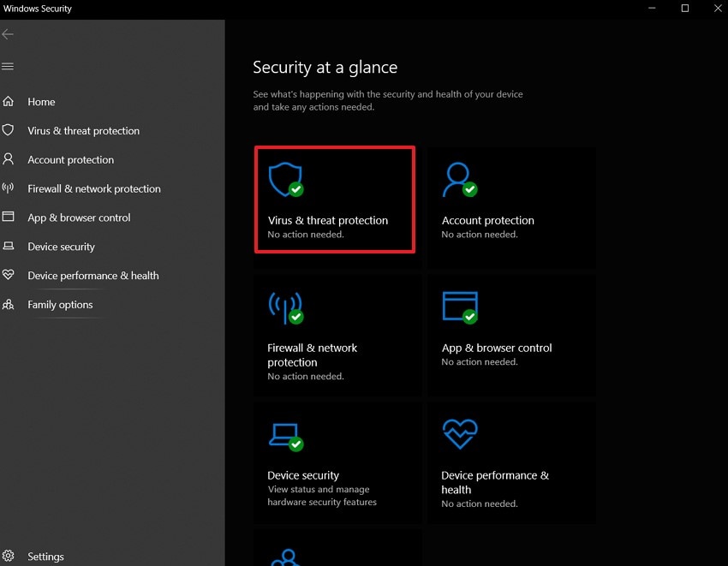Click the large heart icon on Device performance tile
The width and height of the screenshot is (728, 566).
tap(460, 434)
